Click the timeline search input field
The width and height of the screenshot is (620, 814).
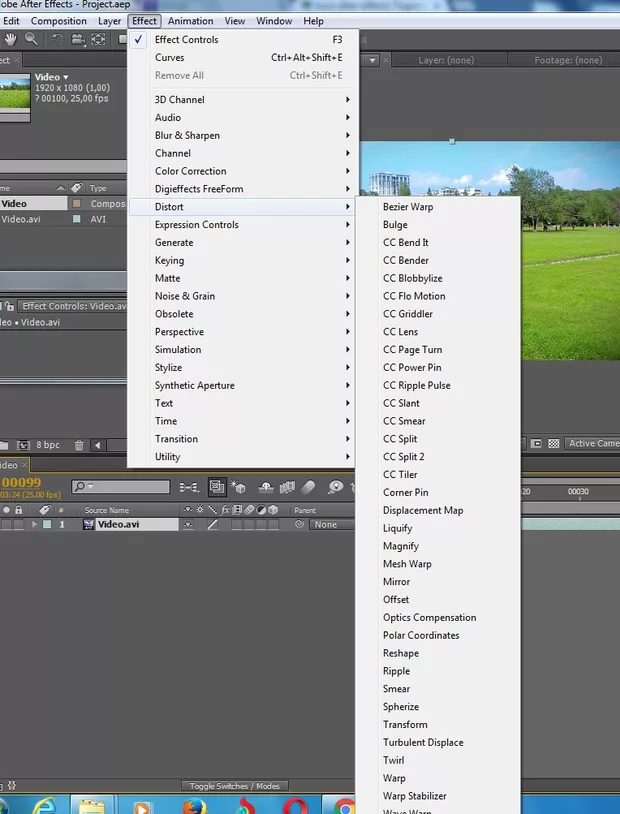127,487
